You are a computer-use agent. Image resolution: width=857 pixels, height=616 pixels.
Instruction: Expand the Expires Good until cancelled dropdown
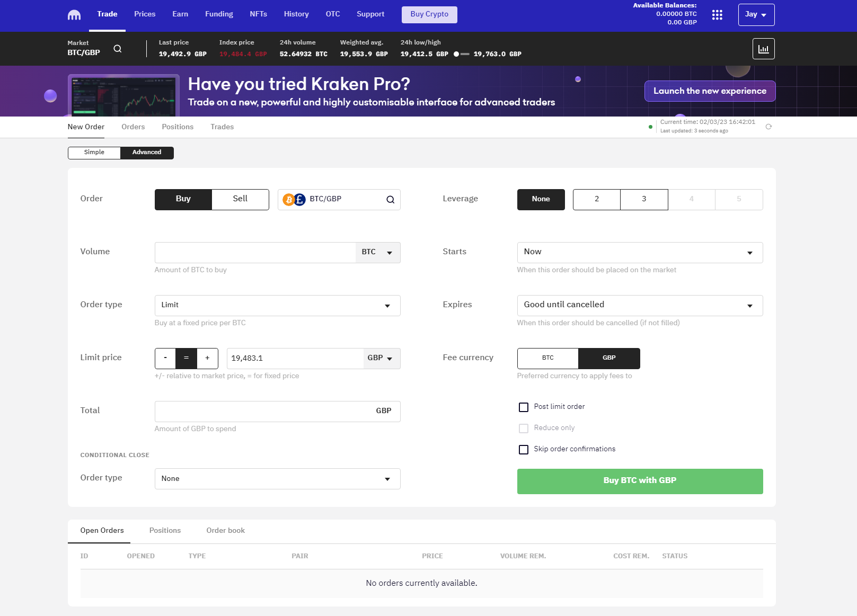click(640, 306)
